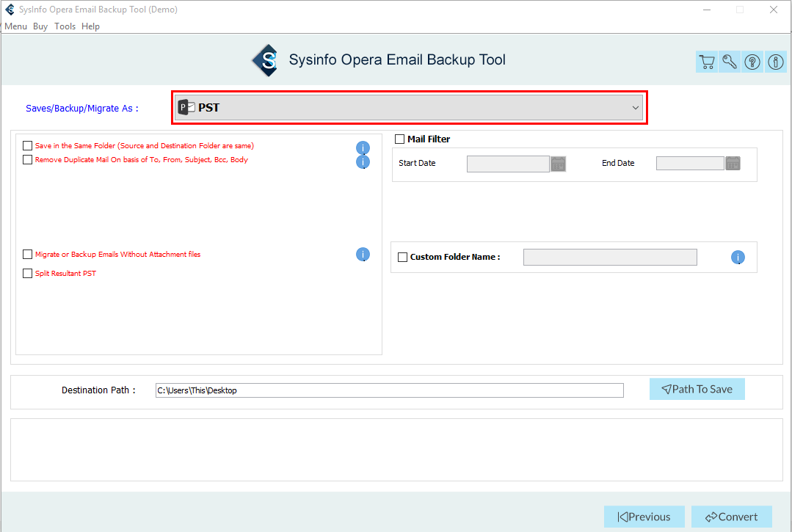This screenshot has height=532, width=792.
Task: Click the Saves/Backup/Migrate As label
Action: [x=82, y=109]
